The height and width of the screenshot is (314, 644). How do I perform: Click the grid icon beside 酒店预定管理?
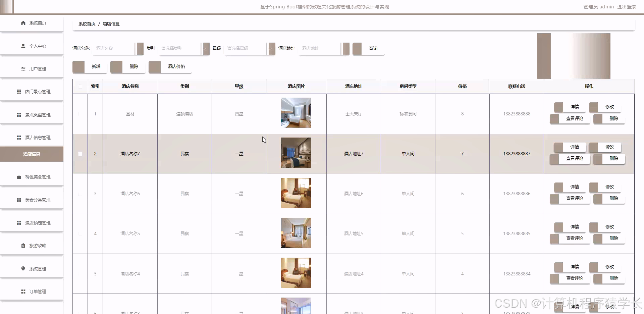pyautogui.click(x=19, y=223)
